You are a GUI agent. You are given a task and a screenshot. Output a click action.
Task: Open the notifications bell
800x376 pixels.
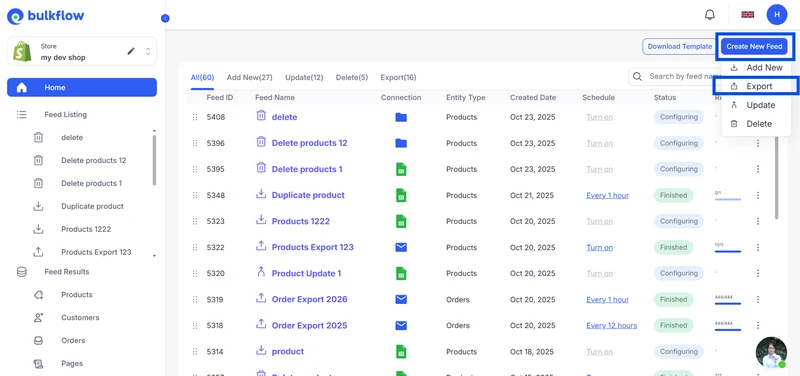(x=710, y=15)
